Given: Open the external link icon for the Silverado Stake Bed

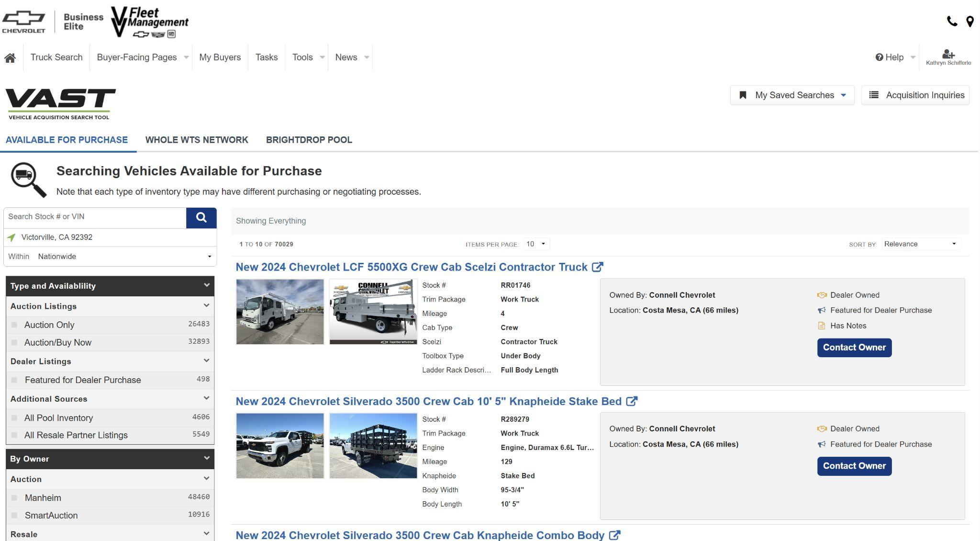Looking at the screenshot, I should coord(632,401).
